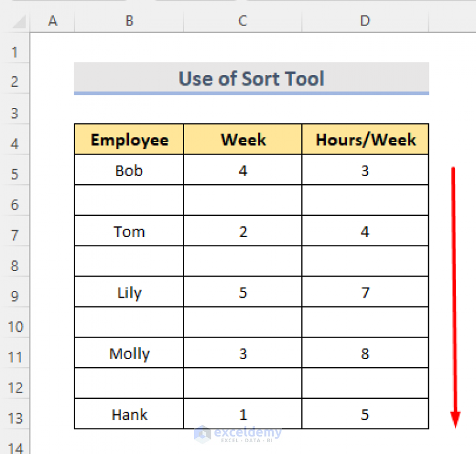Click empty cell B12 below Molly
476x454 pixels.
129,383
